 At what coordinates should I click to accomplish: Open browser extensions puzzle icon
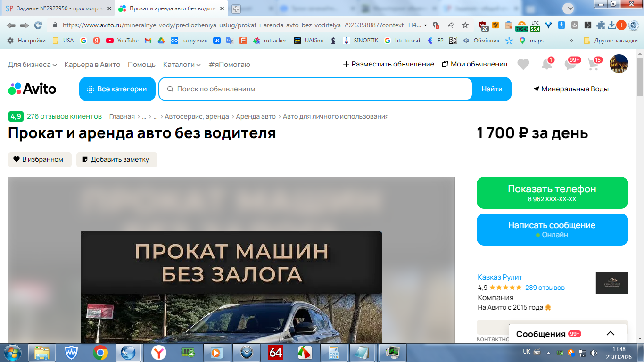[601, 25]
